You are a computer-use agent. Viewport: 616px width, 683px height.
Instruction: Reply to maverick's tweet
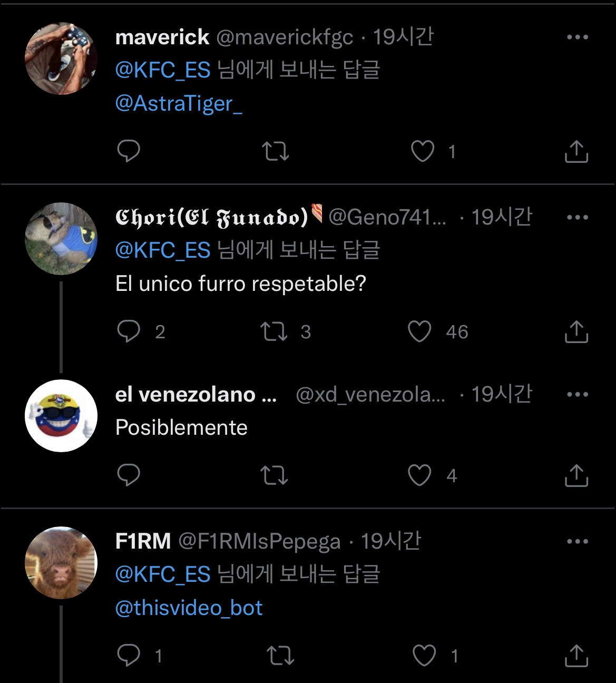pyautogui.click(x=128, y=151)
